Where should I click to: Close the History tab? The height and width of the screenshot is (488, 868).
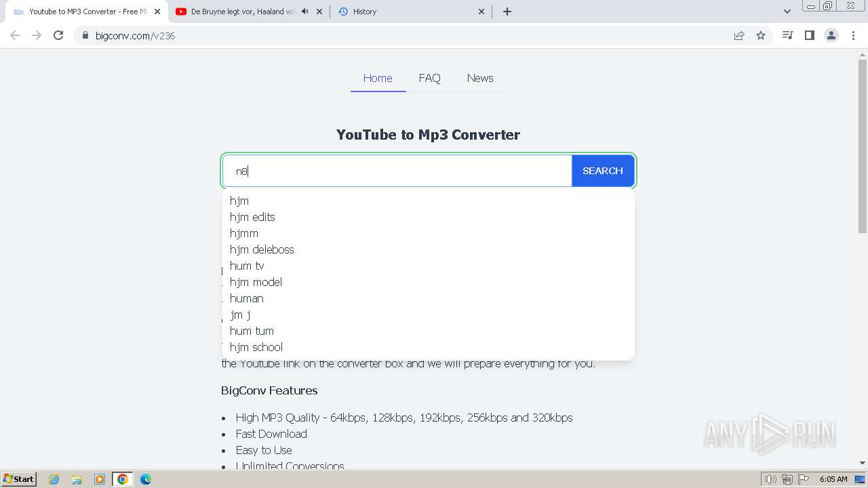481,12
